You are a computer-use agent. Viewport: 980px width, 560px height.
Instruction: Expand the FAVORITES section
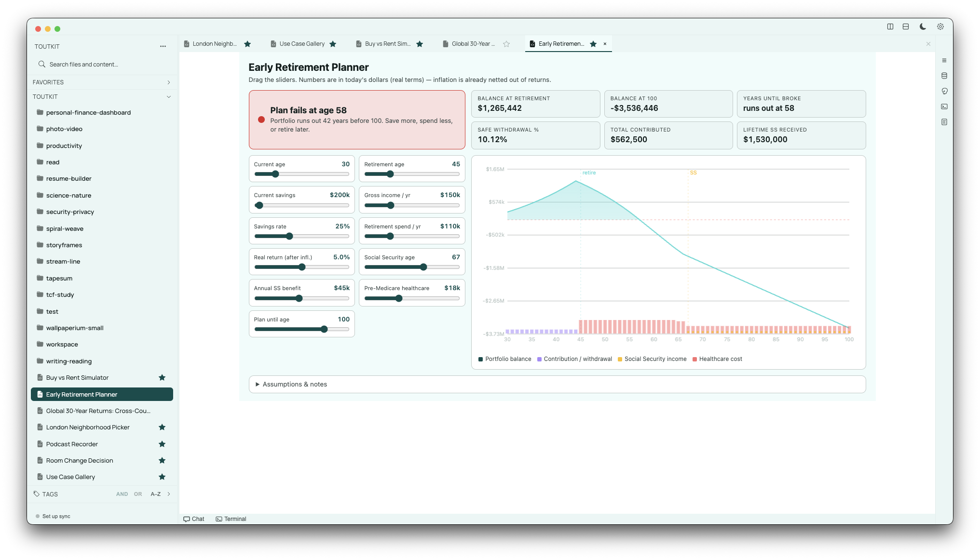point(169,82)
